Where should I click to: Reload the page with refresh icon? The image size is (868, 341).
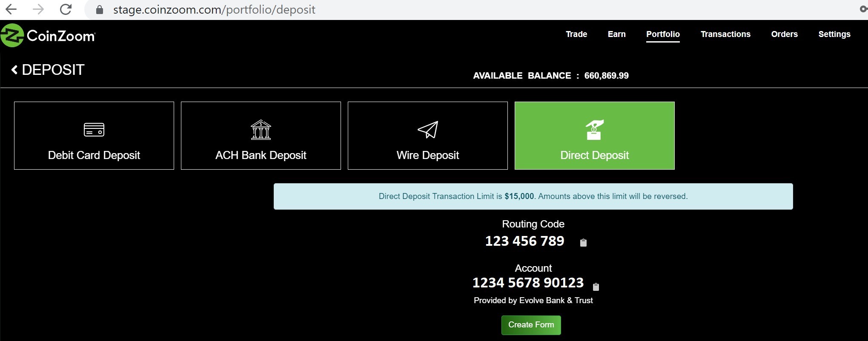[x=66, y=9]
